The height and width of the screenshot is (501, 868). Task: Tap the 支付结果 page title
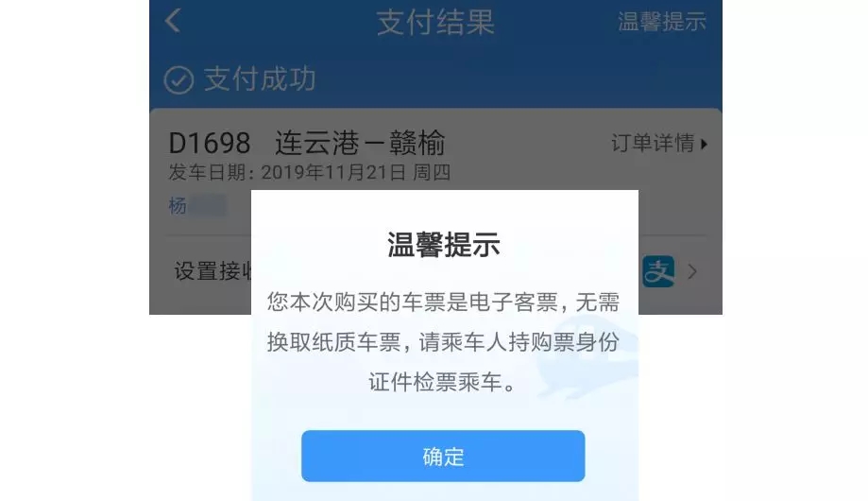(x=435, y=22)
